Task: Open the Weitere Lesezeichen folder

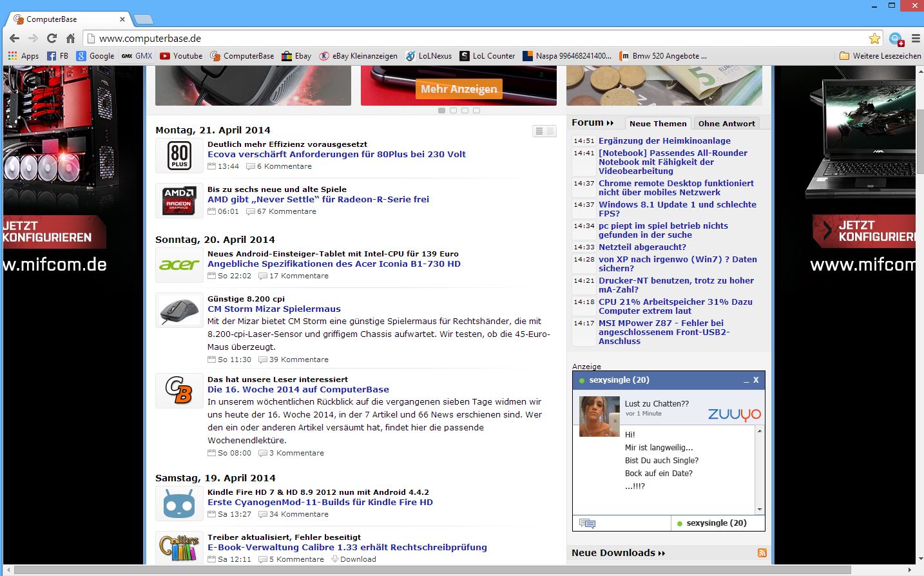Action: (880, 56)
